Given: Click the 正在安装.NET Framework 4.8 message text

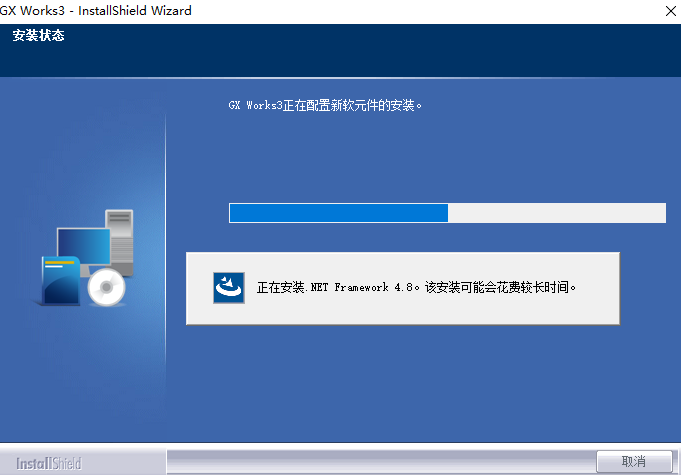Looking at the screenshot, I should pos(338,288).
